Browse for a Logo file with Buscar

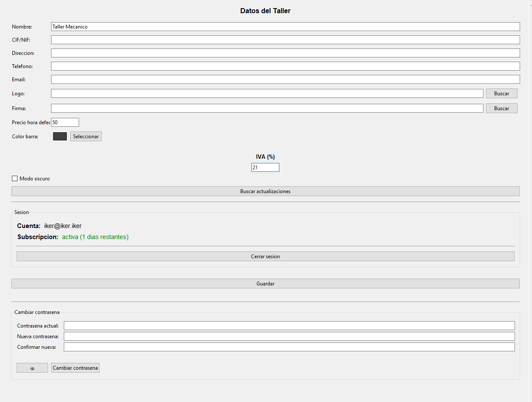pos(502,94)
